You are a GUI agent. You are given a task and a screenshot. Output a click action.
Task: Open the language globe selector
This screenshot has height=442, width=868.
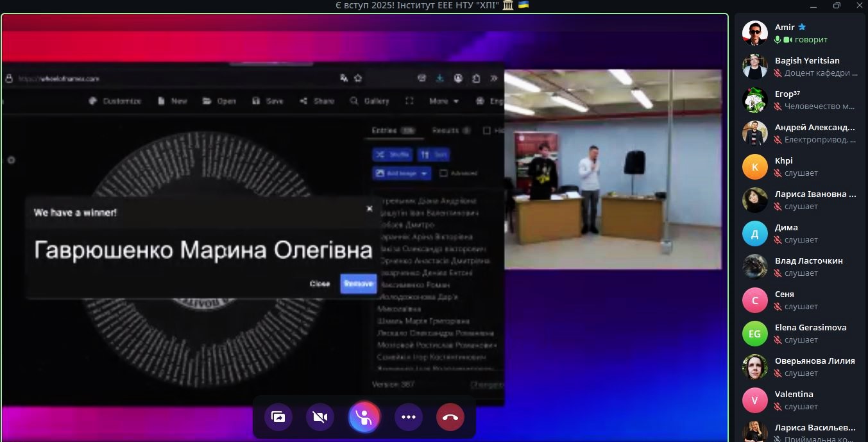point(489,101)
